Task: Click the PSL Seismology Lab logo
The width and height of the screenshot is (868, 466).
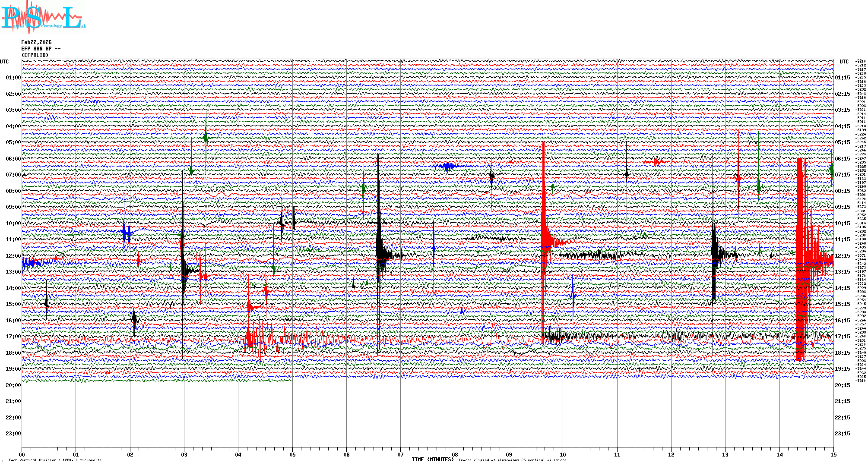Action: 43,17
